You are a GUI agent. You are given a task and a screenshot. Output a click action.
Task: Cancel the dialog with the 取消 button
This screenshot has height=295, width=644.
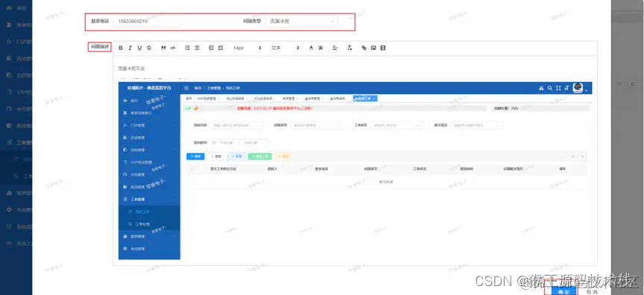tap(592, 292)
